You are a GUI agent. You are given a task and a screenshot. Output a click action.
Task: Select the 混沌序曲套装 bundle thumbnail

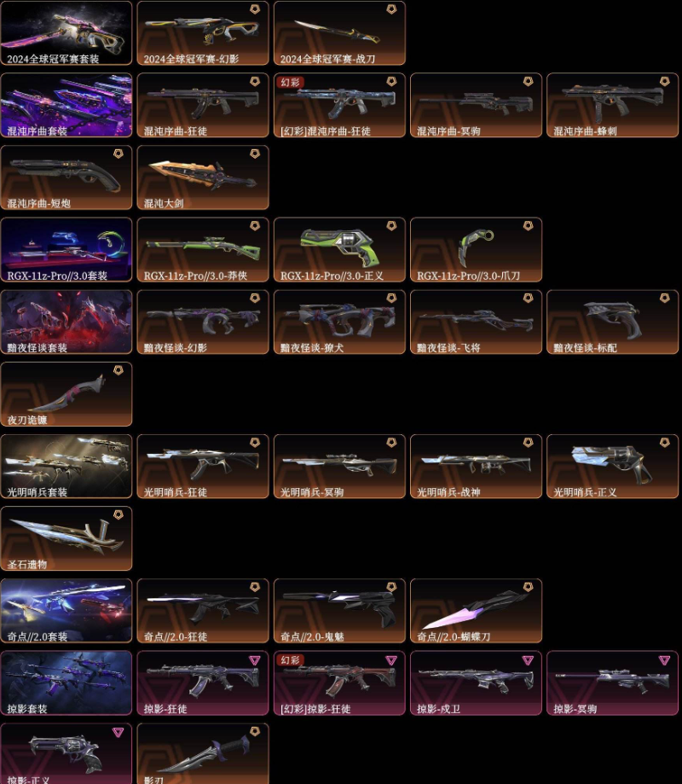tap(66, 105)
